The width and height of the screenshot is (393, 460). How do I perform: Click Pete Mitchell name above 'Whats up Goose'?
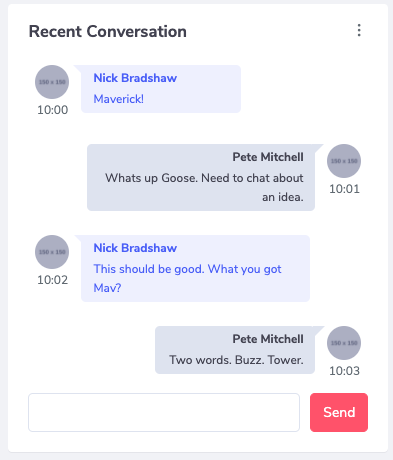268,157
